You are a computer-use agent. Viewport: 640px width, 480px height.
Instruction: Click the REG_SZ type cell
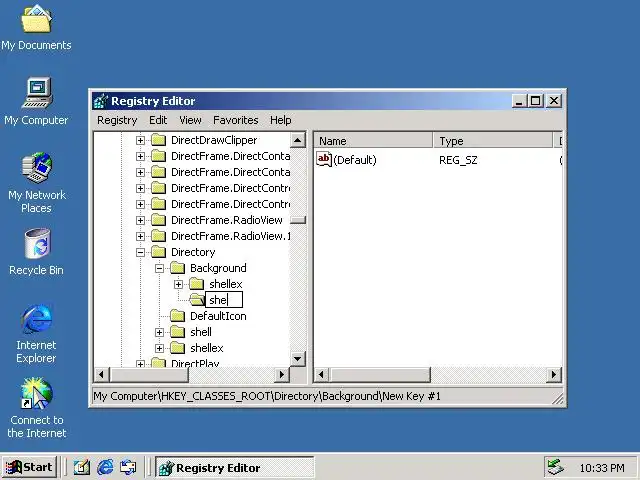[458, 160]
